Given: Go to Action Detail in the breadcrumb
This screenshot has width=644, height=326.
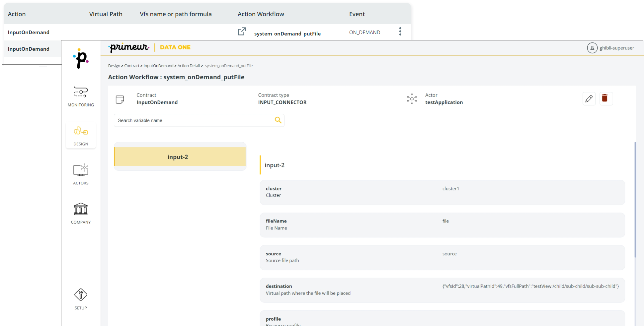Looking at the screenshot, I should point(189,66).
